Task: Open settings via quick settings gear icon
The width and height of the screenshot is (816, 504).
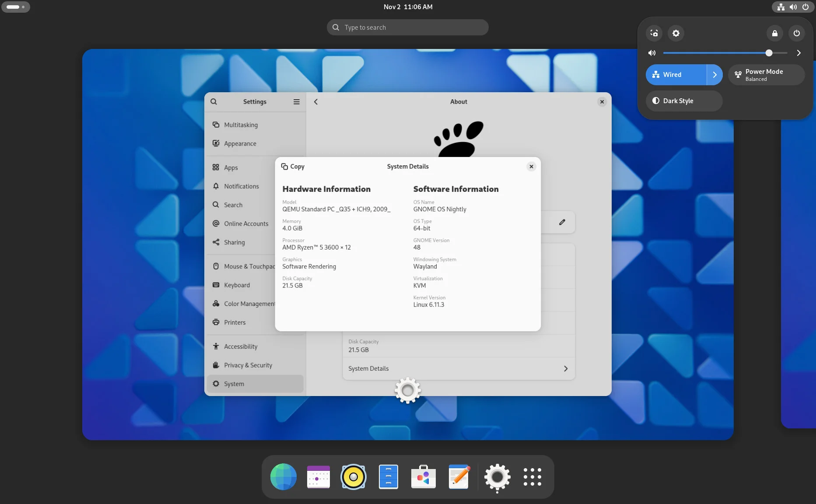Action: pos(676,33)
